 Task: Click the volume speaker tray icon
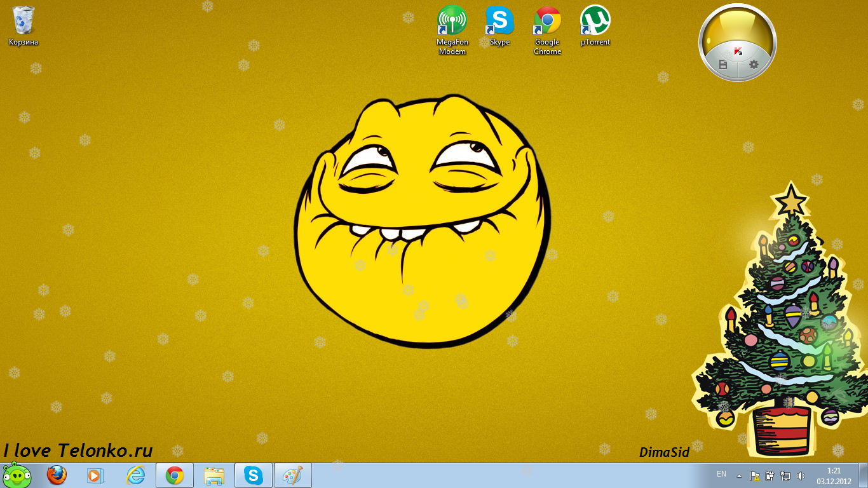(x=801, y=475)
